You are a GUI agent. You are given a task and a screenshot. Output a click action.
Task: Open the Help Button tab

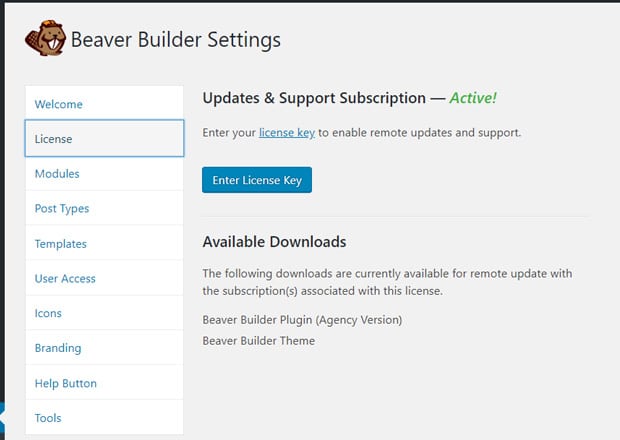pyautogui.click(x=104, y=383)
